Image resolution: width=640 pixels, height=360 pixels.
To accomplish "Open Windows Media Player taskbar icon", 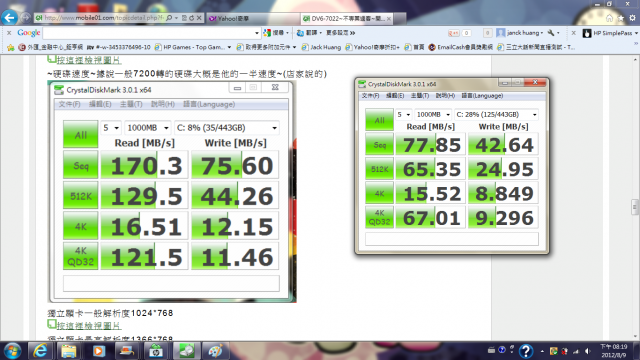I will point(98,351).
